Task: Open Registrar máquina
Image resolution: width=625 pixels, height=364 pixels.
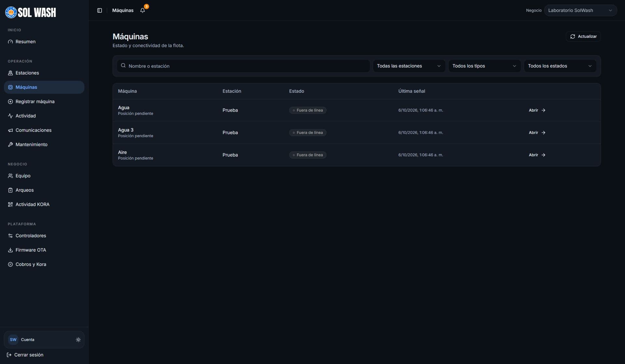Action: point(44,102)
